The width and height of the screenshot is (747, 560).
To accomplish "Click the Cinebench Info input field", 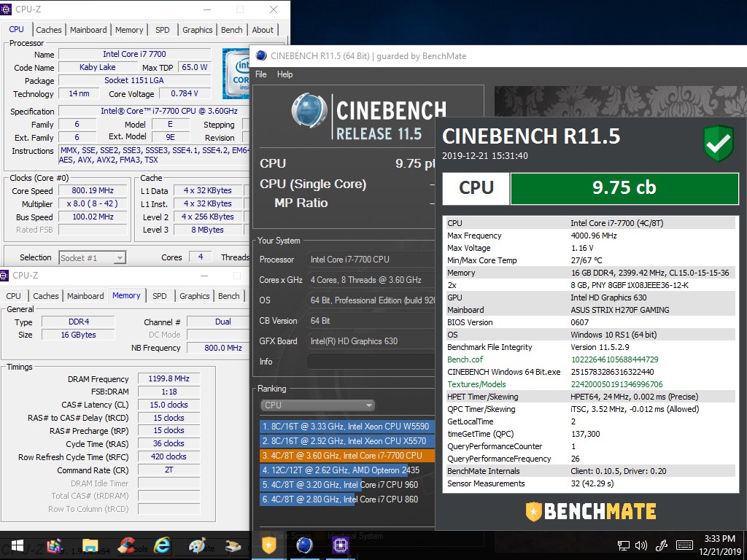I will tap(371, 362).
